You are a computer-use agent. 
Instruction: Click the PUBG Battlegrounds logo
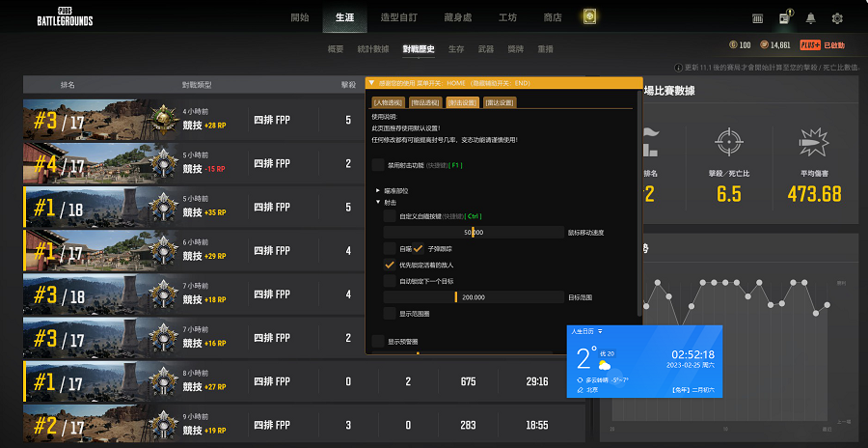65,17
